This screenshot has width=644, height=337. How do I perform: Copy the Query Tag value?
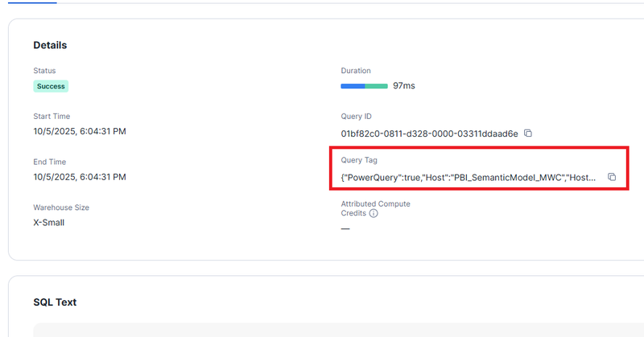click(x=612, y=177)
